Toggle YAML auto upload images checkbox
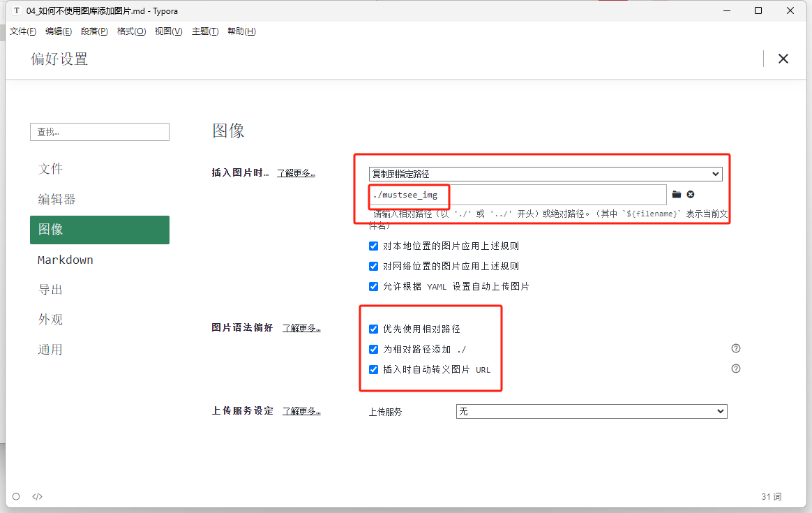Image resolution: width=812 pixels, height=513 pixels. pos(373,287)
